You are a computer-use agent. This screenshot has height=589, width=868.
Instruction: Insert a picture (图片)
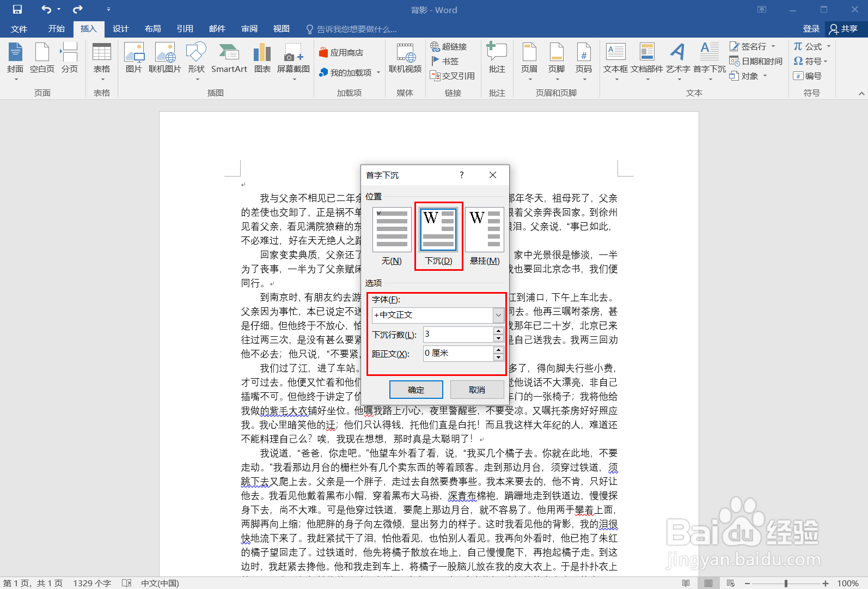click(133, 58)
